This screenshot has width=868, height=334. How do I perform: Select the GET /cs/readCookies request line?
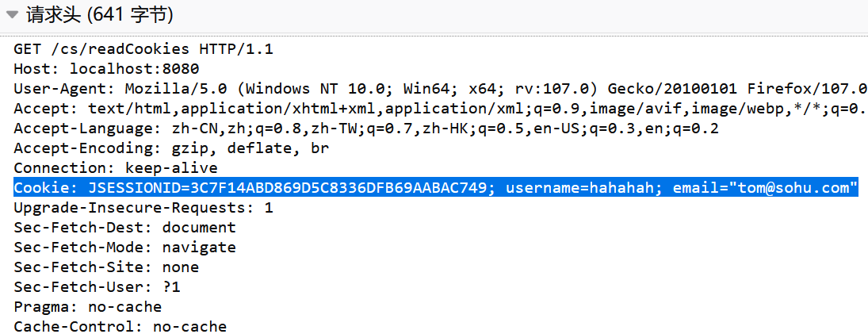(x=143, y=49)
